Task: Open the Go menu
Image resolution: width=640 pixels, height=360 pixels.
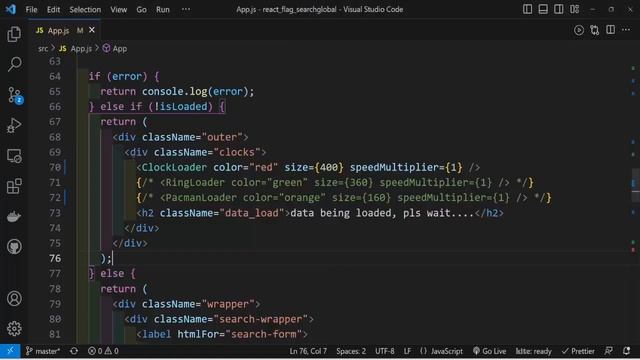Action: click(x=141, y=9)
